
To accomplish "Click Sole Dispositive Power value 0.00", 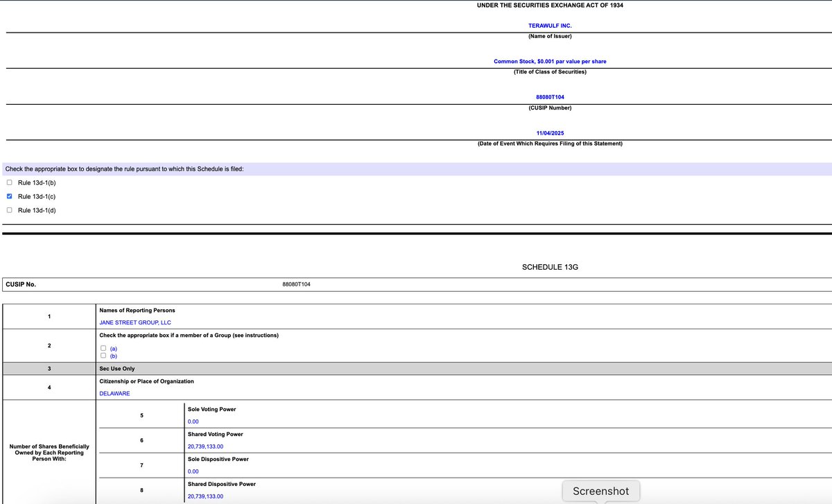I will point(193,471).
